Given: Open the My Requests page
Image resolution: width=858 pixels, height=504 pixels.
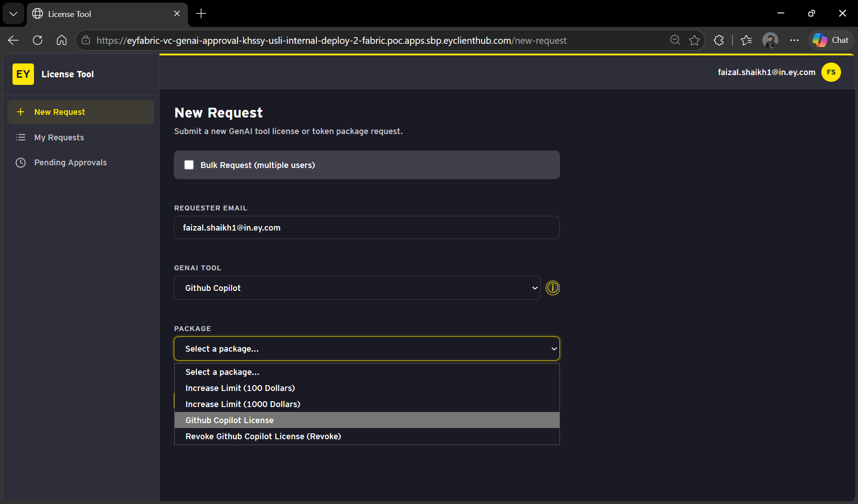Looking at the screenshot, I should (x=81, y=137).
